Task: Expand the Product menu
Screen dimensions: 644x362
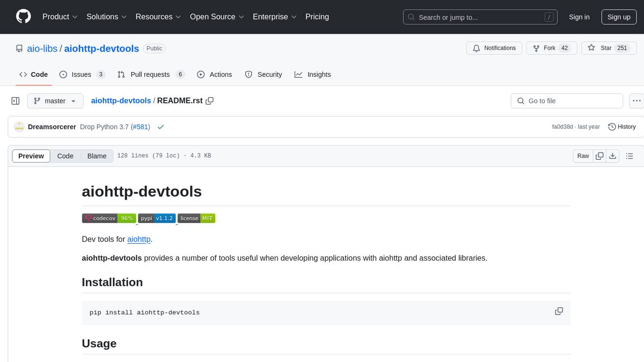Action: coord(60,17)
